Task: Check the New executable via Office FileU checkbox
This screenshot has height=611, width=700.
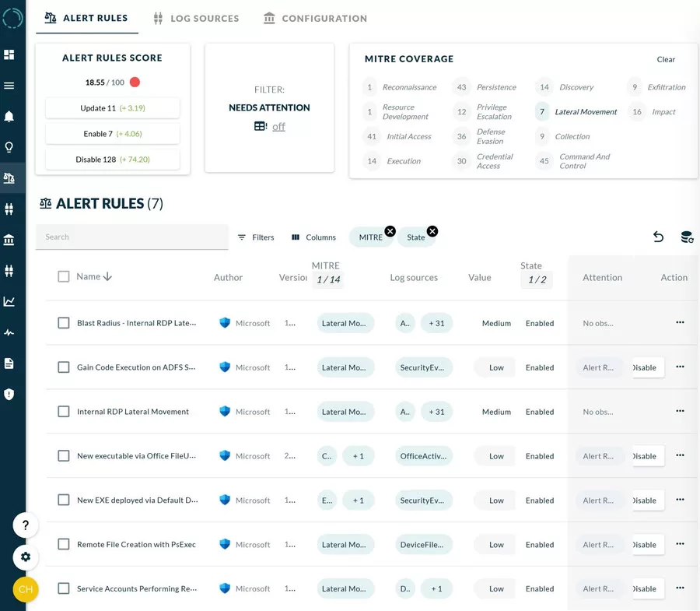Action: tap(64, 455)
